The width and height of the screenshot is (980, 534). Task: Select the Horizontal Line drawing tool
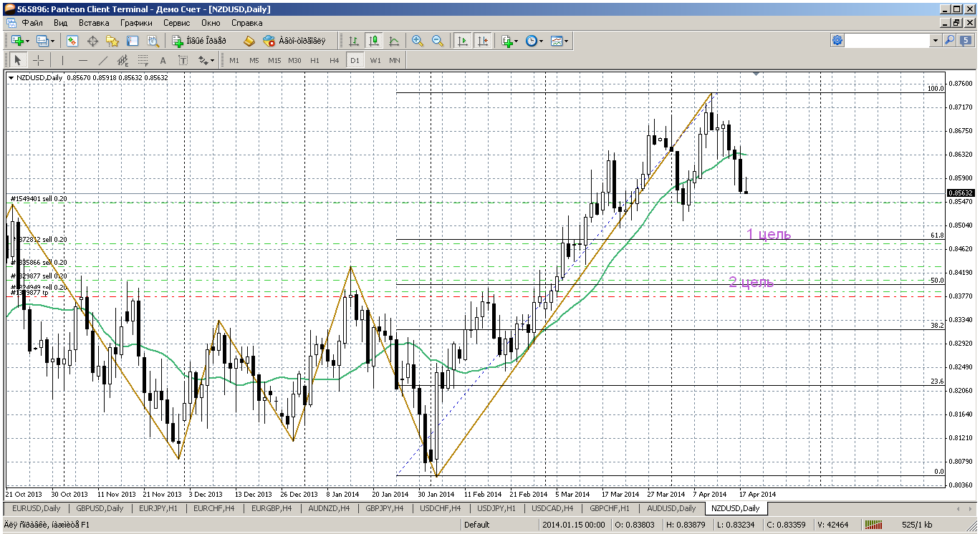click(83, 61)
